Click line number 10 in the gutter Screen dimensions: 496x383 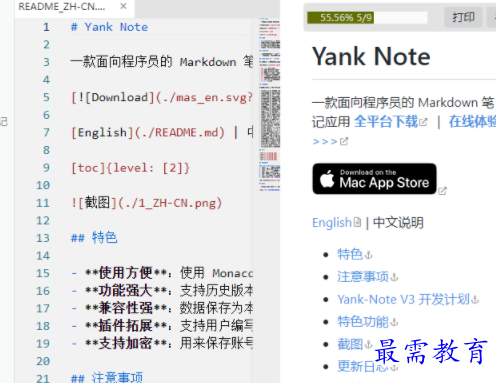43,185
